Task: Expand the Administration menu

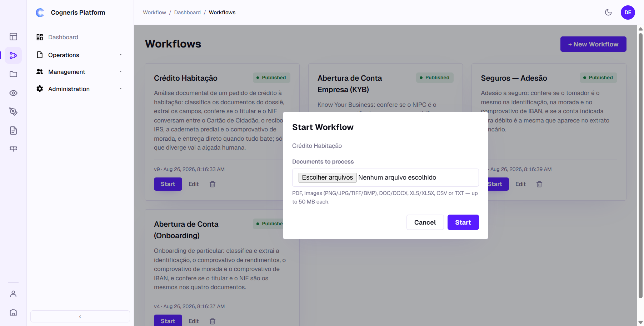Action: pyautogui.click(x=80, y=89)
